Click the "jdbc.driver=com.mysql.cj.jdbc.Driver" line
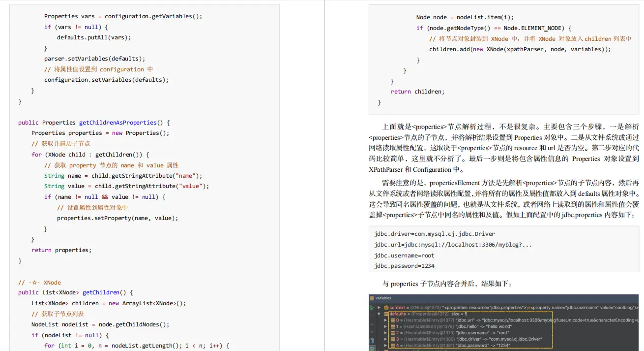 [435, 234]
